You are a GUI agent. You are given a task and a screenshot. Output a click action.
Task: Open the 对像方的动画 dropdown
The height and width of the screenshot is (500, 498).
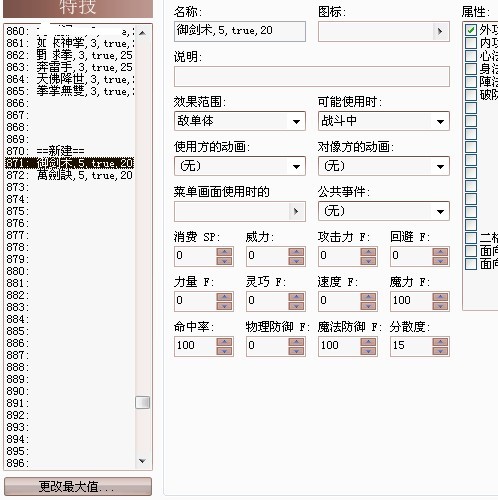(384, 166)
